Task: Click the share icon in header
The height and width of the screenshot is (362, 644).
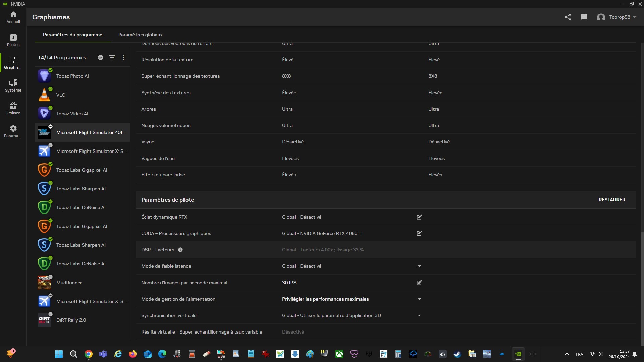Action: click(x=568, y=17)
